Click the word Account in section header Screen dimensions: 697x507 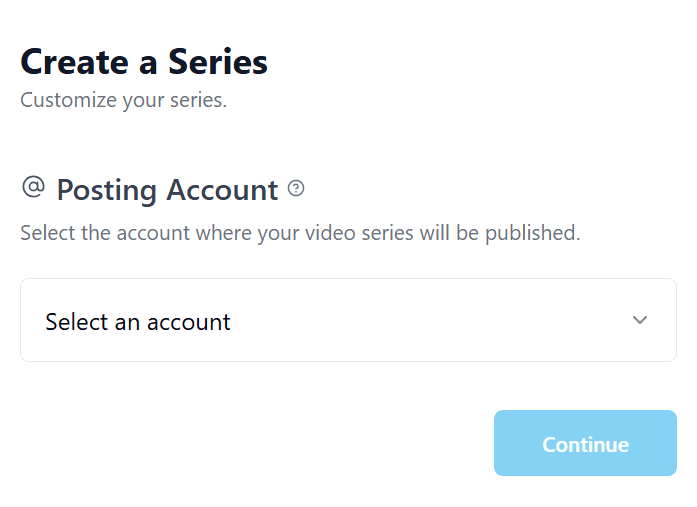222,189
